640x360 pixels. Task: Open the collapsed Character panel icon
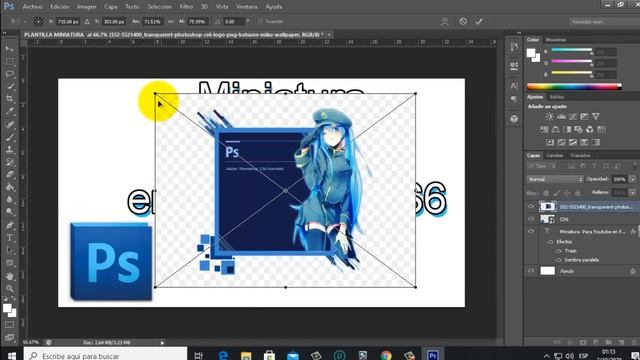pyautogui.click(x=514, y=86)
